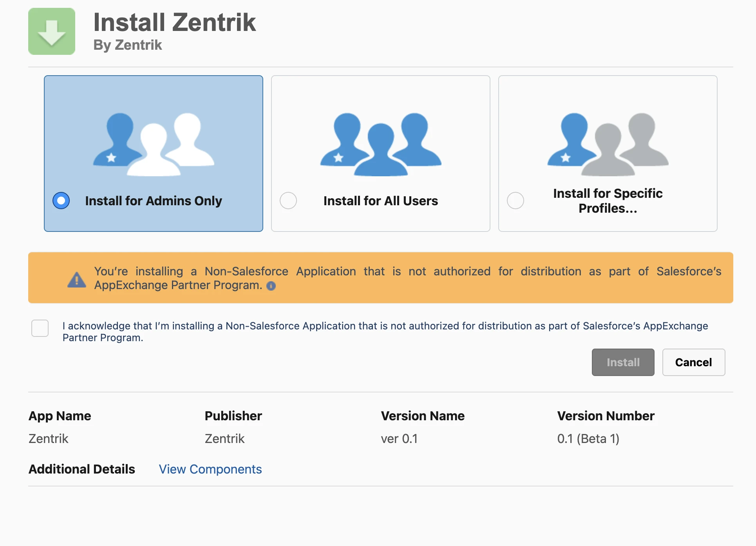Click the 'Install for All Users' label
Image resolution: width=756 pixels, height=546 pixels.
click(x=381, y=201)
